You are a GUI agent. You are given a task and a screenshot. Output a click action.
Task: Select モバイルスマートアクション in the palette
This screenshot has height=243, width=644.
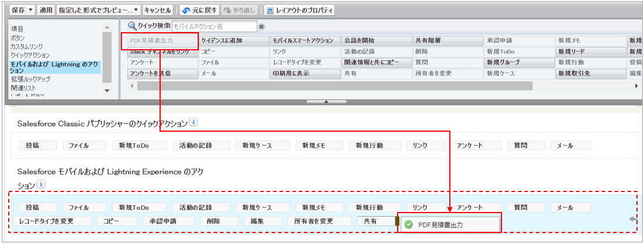click(x=305, y=41)
